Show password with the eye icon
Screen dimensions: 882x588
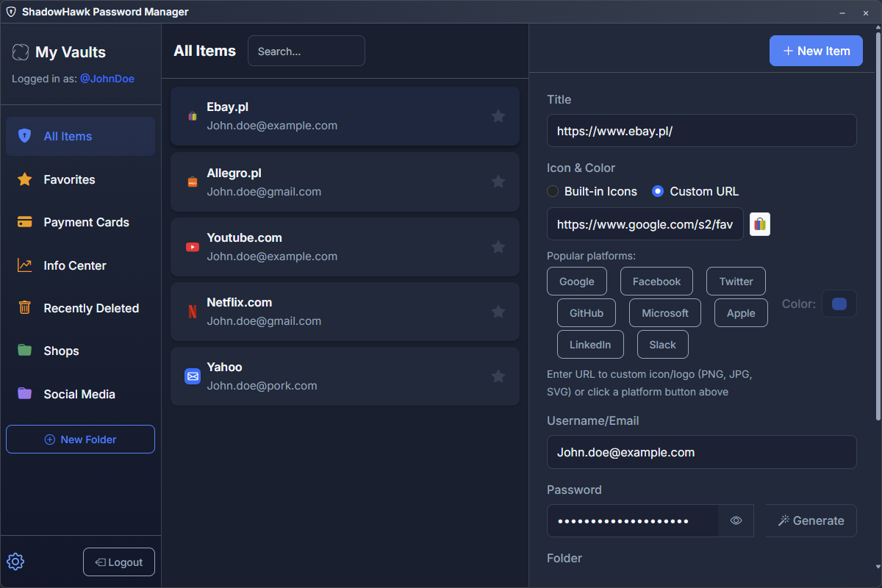pyautogui.click(x=736, y=520)
